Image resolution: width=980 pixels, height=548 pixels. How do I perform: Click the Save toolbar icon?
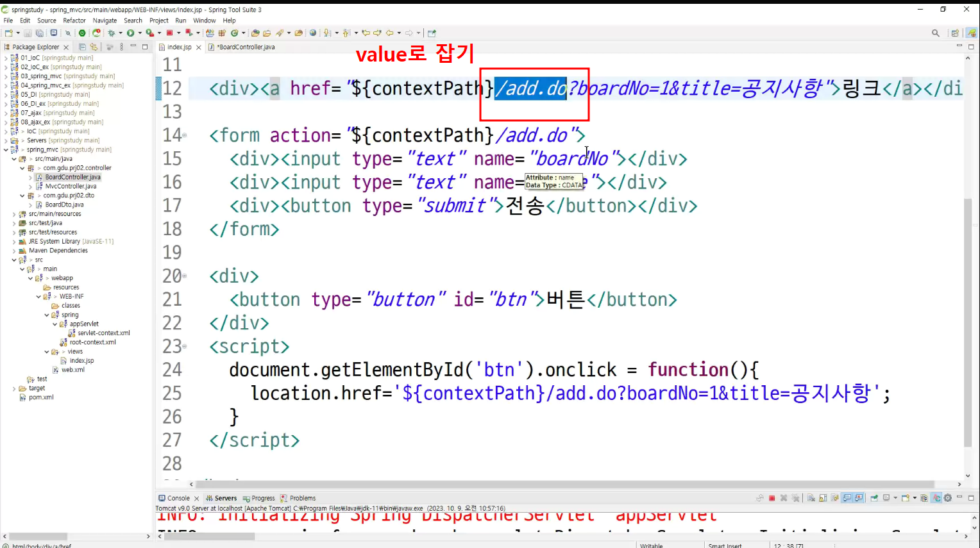click(x=28, y=33)
